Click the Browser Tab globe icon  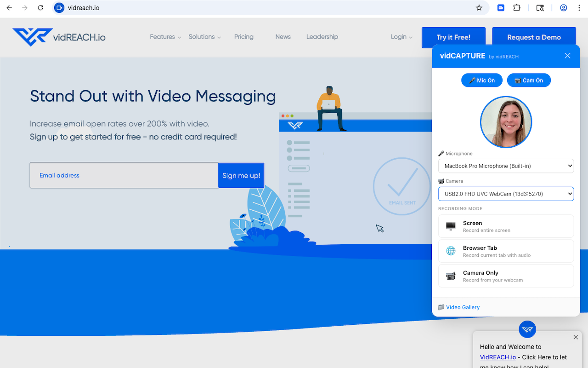click(x=451, y=251)
